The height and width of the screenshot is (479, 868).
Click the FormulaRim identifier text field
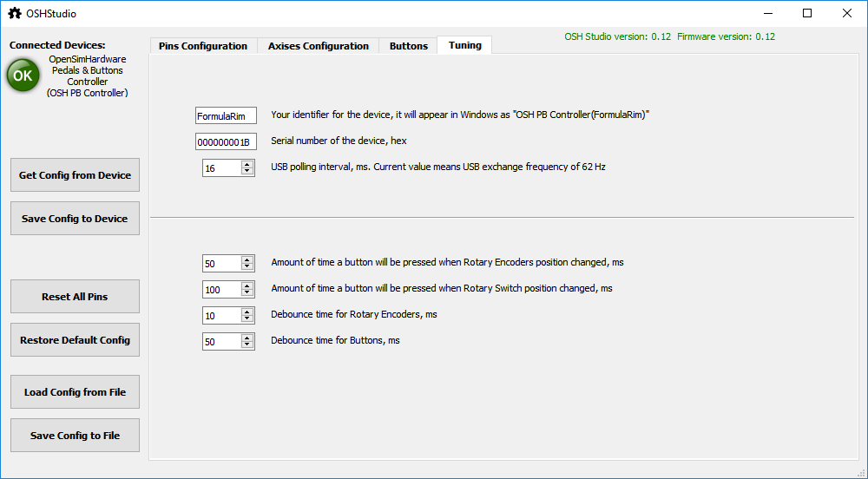point(226,115)
